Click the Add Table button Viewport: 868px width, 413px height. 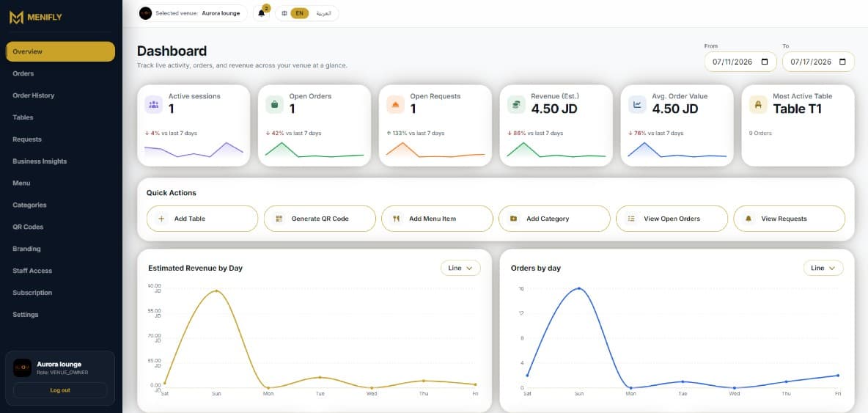tap(202, 219)
